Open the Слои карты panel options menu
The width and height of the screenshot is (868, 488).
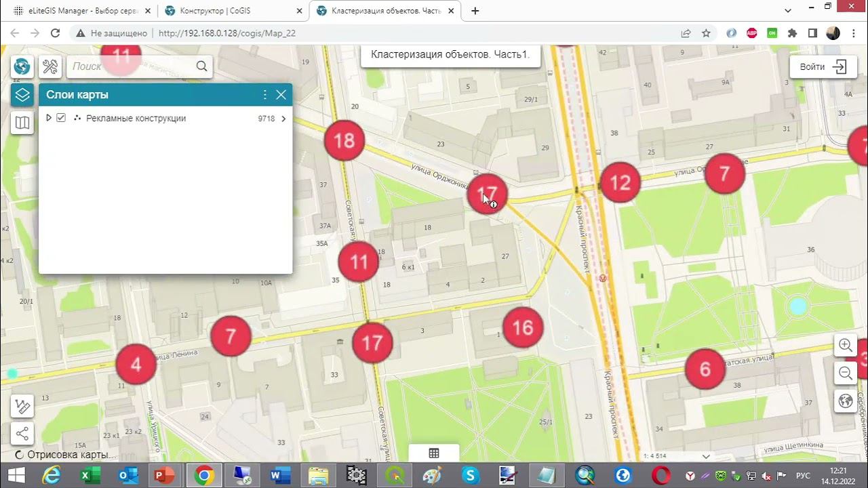pyautogui.click(x=265, y=95)
